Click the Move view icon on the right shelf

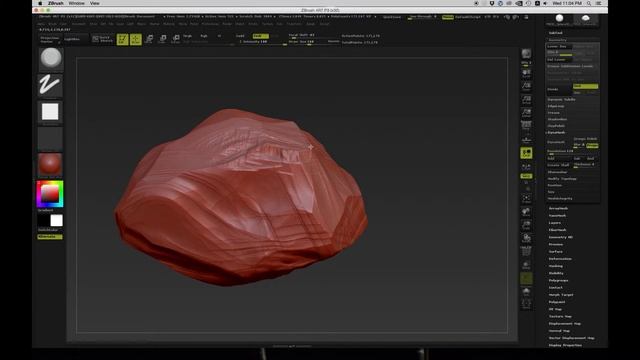(526, 212)
